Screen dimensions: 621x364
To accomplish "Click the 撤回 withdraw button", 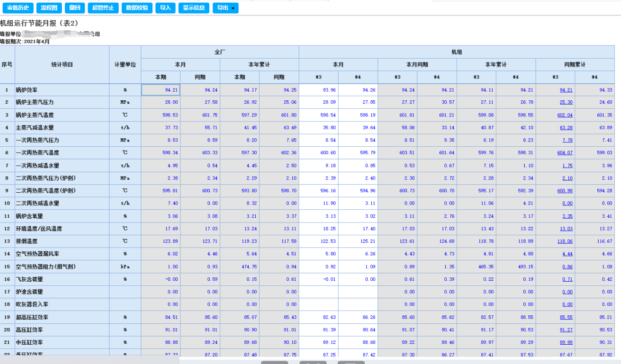I will pyautogui.click(x=75, y=8).
